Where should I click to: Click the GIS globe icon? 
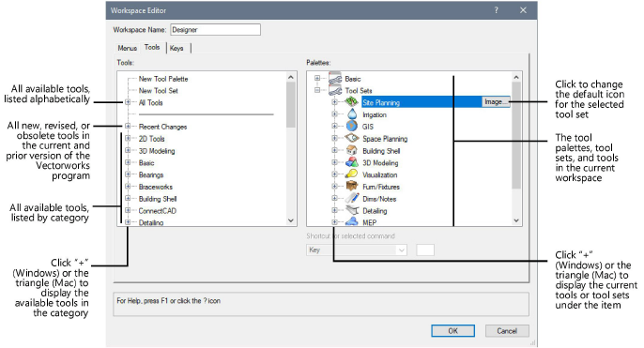351,127
